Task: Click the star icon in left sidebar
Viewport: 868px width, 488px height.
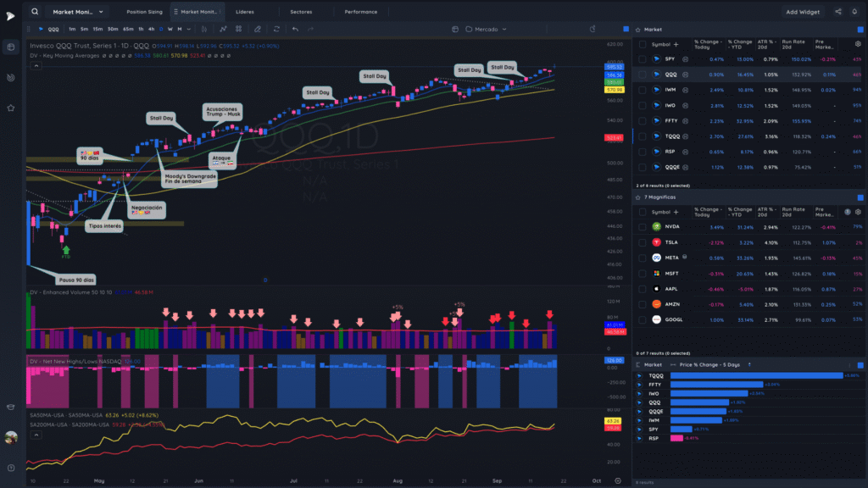Action: (x=10, y=108)
